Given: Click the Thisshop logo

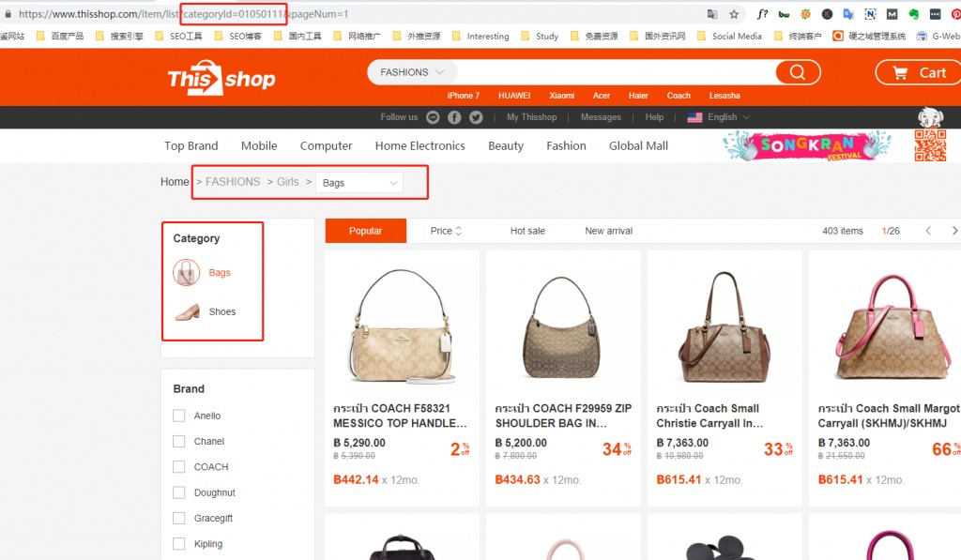Looking at the screenshot, I should coord(221,78).
